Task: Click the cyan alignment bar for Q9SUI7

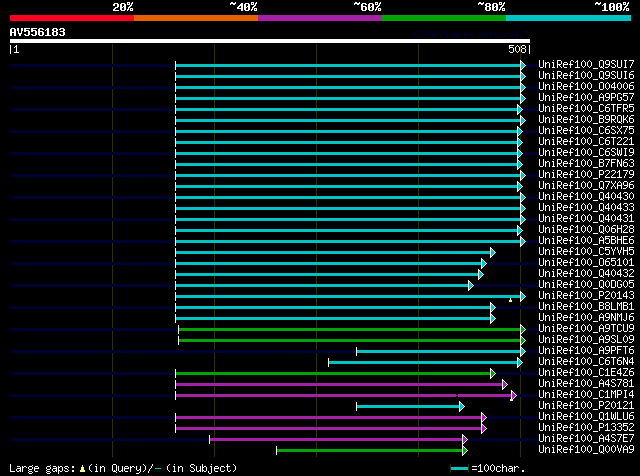Action: click(348, 65)
